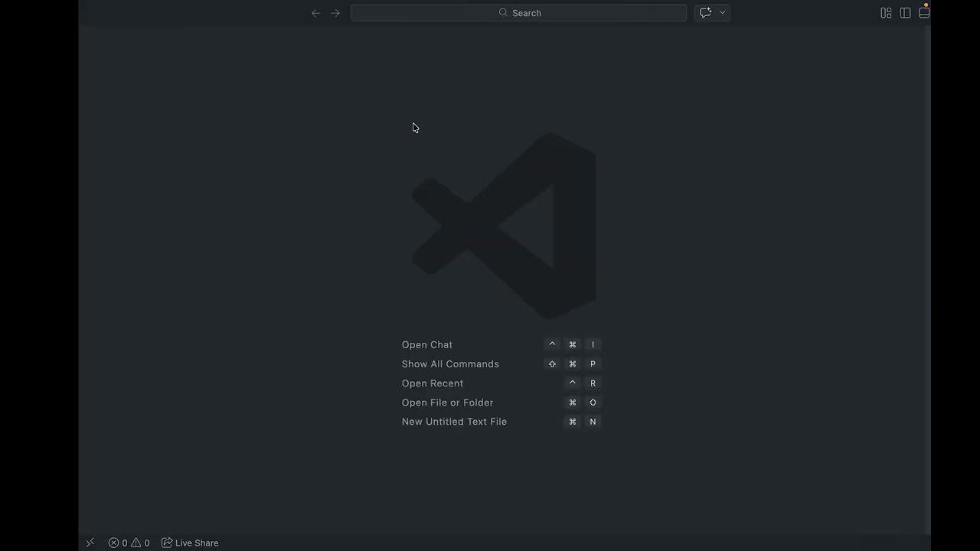Image resolution: width=980 pixels, height=551 pixels.
Task: Select Open File or Folder entry
Action: point(448,403)
